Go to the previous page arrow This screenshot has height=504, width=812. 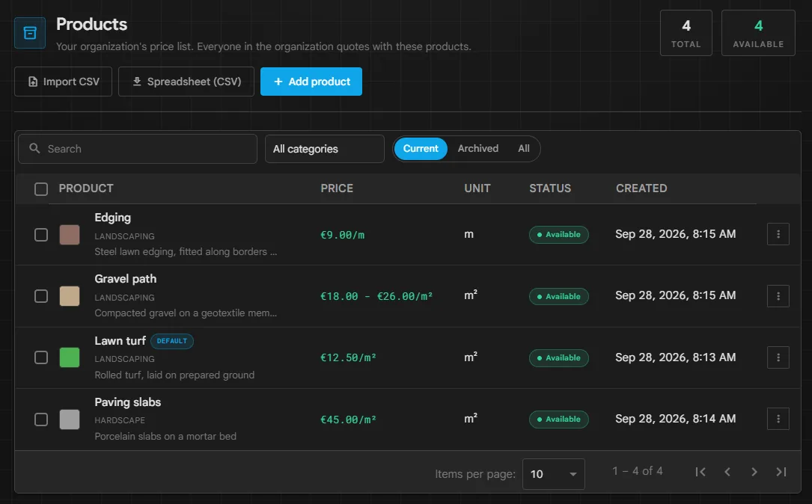[x=727, y=472]
